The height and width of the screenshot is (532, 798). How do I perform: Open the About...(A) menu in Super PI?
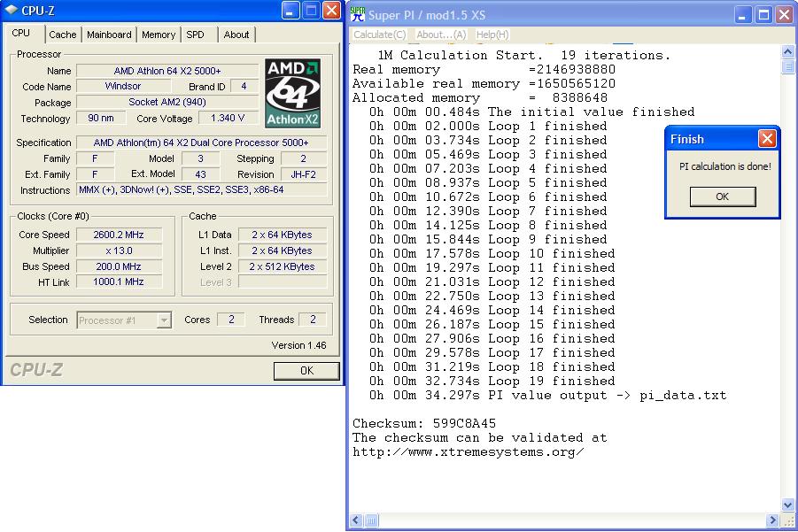coord(441,35)
